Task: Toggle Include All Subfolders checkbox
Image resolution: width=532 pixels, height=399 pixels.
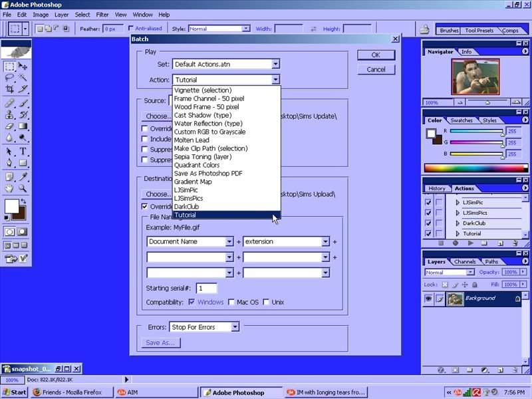Action: click(x=145, y=139)
